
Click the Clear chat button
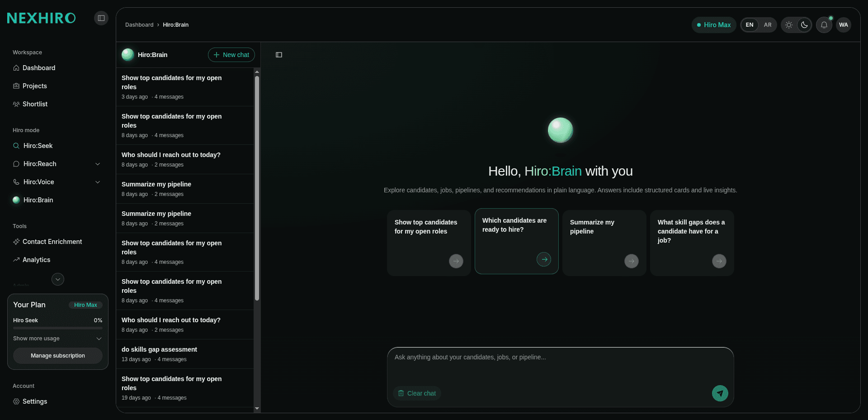pyautogui.click(x=417, y=393)
